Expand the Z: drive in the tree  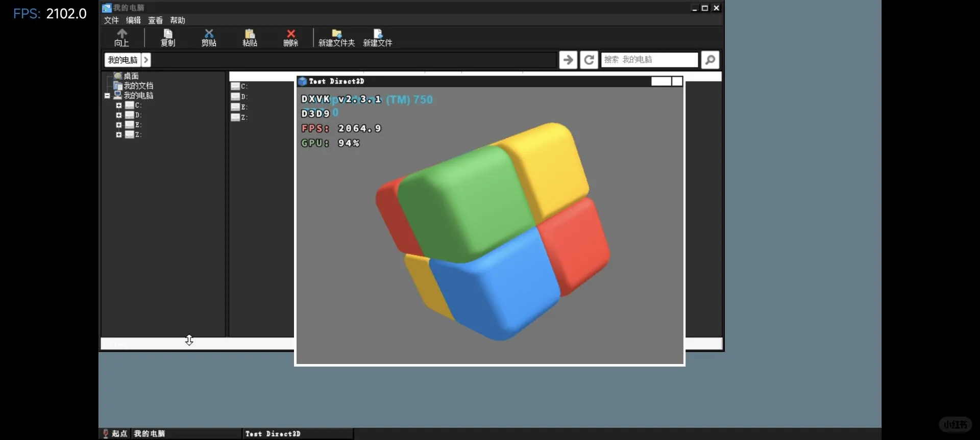[119, 135]
